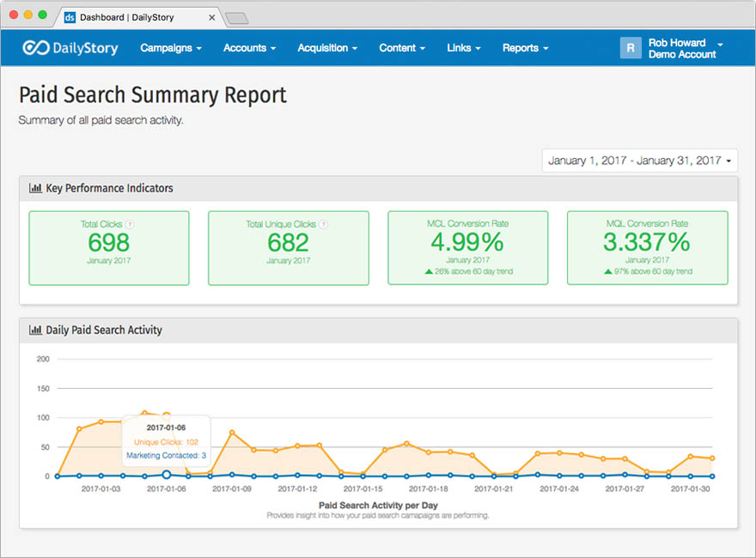Select the Total Unique Clicks 682 card

pyautogui.click(x=289, y=248)
